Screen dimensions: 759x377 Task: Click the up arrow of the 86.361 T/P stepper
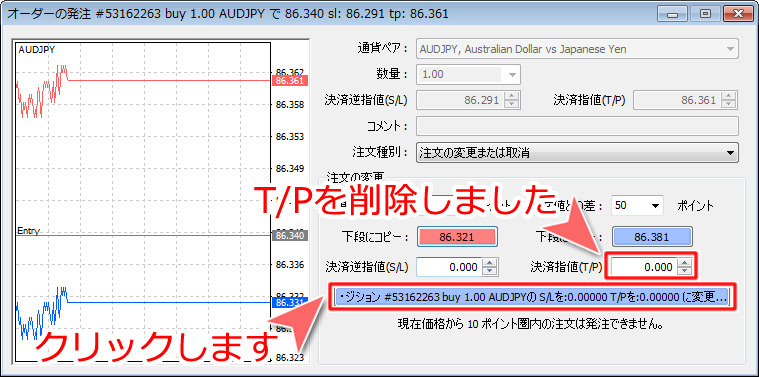[x=729, y=96]
